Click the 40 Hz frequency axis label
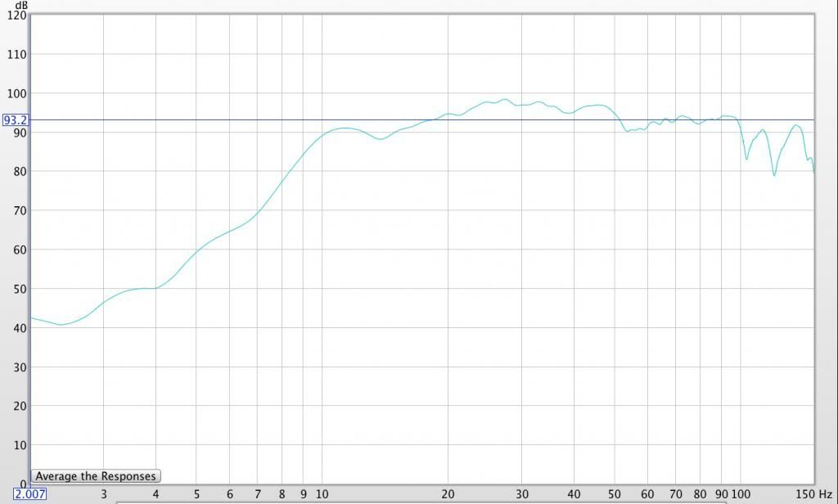Screen dimensions: 838x504 click(x=574, y=494)
